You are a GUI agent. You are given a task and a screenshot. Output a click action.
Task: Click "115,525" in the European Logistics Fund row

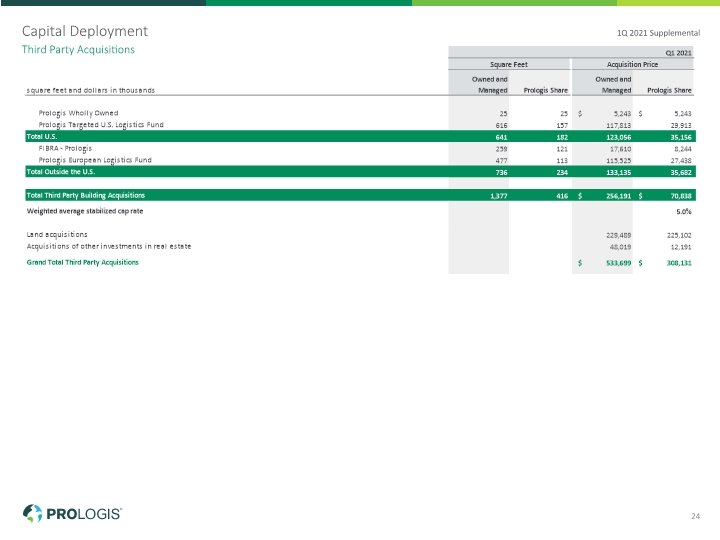click(x=619, y=161)
